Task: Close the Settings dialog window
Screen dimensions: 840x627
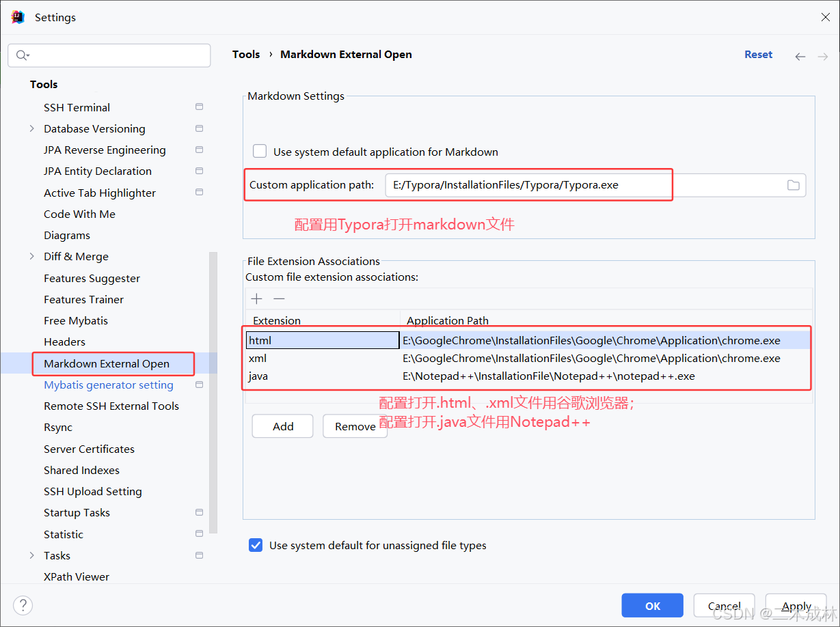Action: pos(825,17)
